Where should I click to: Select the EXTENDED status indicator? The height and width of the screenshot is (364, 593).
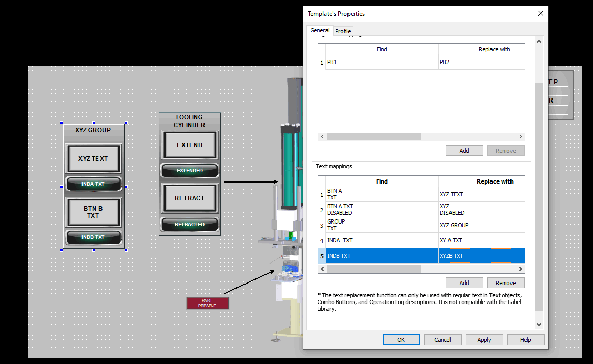click(190, 171)
